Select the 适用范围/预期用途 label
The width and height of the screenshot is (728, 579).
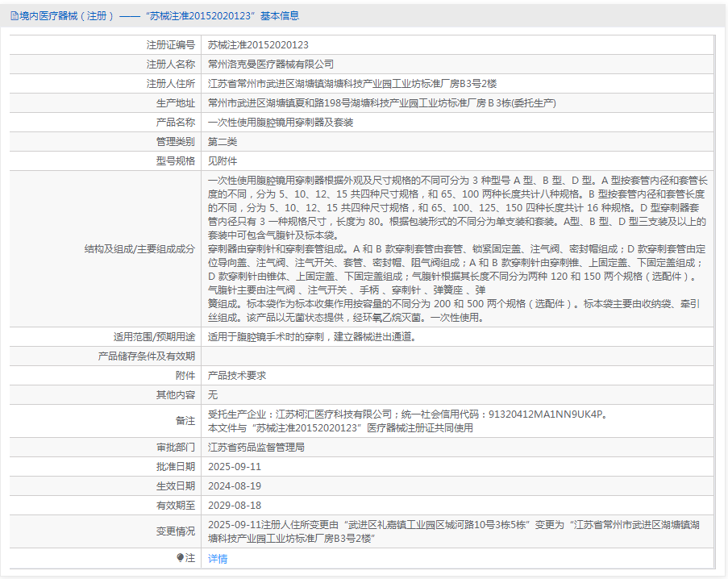click(154, 336)
